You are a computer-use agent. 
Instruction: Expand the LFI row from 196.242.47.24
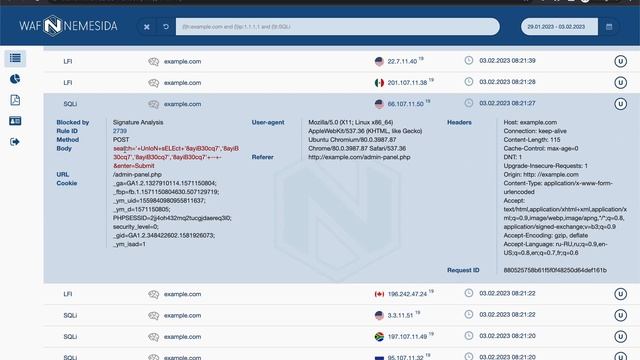coord(342,294)
